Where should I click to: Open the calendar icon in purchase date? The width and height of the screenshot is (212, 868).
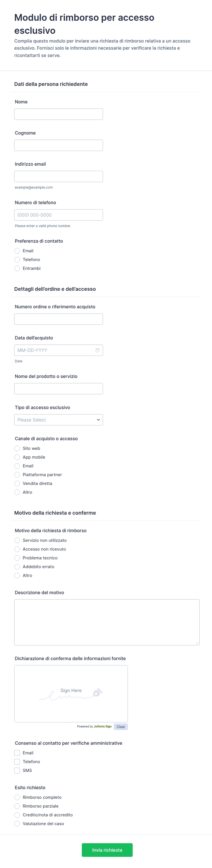click(98, 350)
